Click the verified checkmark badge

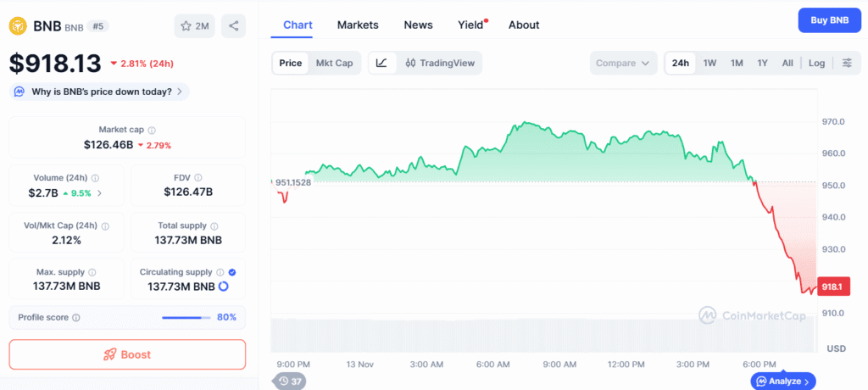coord(232,272)
